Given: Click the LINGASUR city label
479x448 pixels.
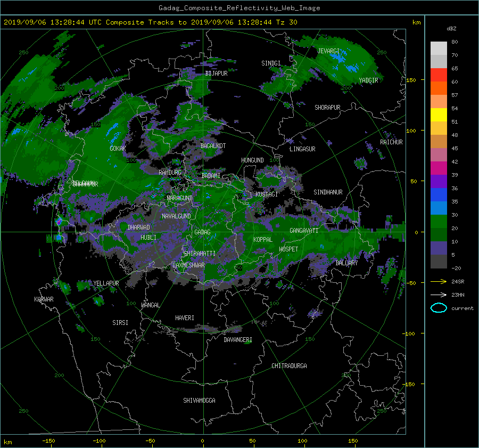Looking at the screenshot, I should 302,149.
